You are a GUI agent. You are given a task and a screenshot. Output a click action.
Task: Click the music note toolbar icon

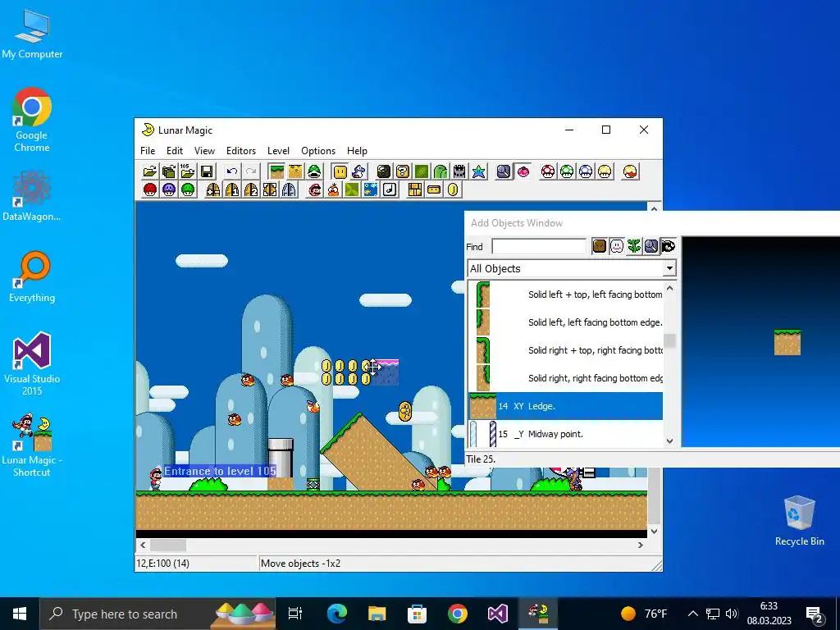390,189
